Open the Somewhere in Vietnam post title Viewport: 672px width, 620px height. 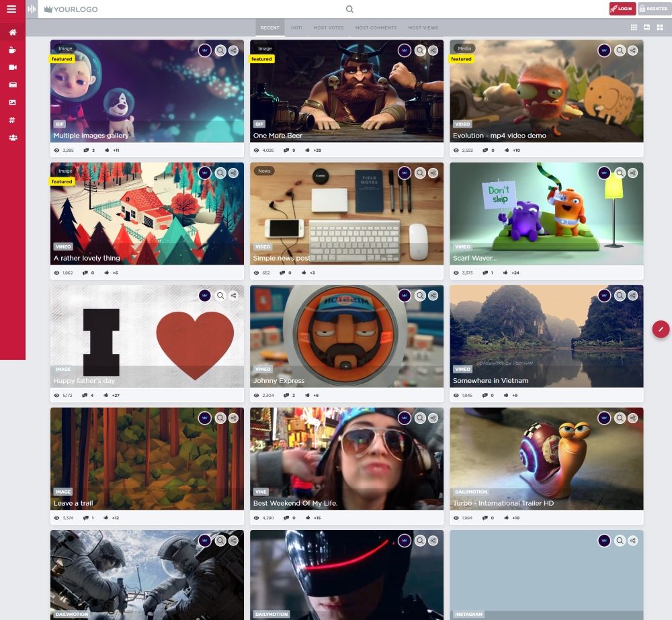[491, 380]
